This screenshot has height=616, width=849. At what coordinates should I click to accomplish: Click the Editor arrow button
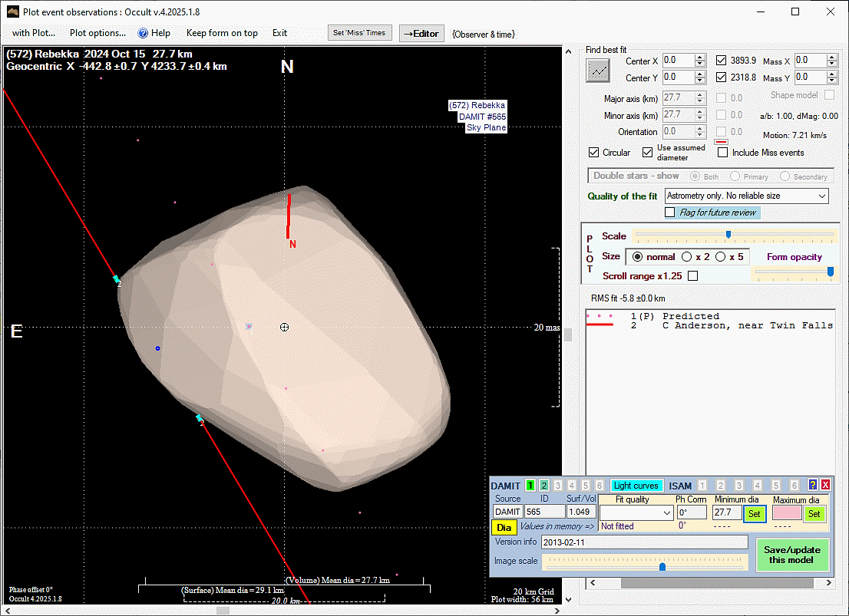click(x=421, y=33)
